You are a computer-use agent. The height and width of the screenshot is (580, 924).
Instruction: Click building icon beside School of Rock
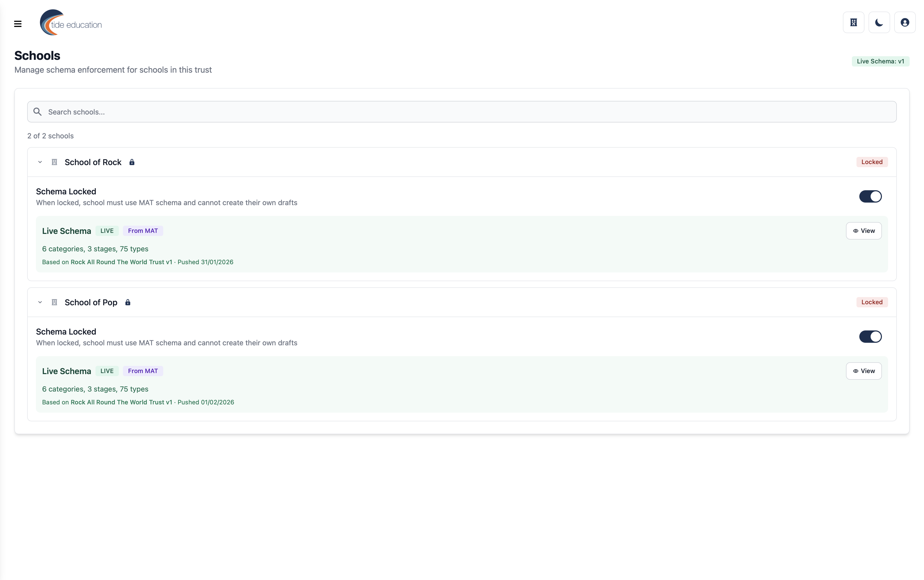[x=54, y=162]
